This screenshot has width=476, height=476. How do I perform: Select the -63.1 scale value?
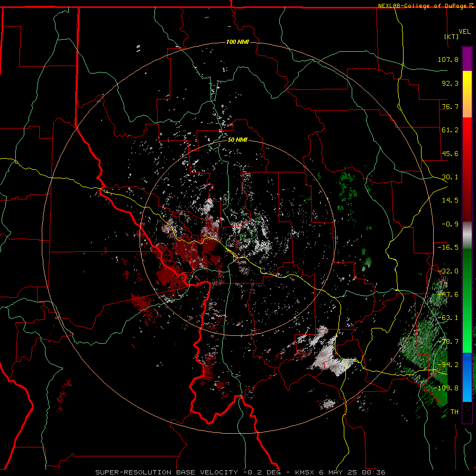coord(448,318)
